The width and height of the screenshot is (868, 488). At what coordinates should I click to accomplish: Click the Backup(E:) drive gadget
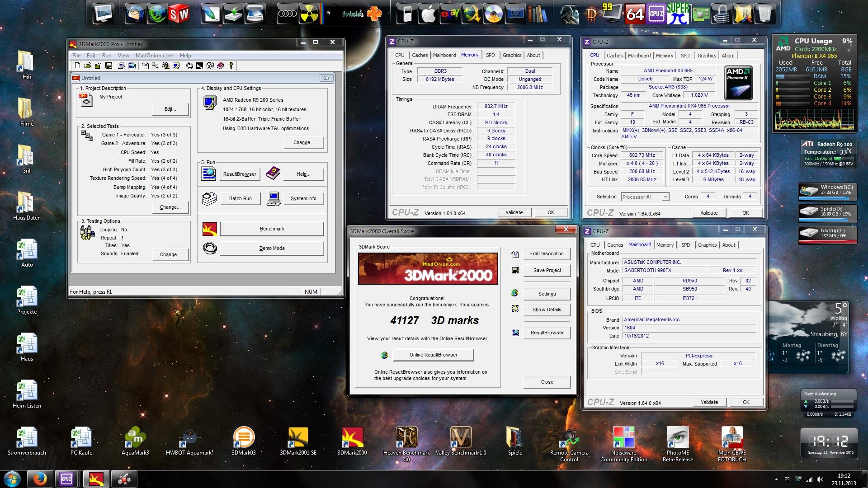[827, 235]
